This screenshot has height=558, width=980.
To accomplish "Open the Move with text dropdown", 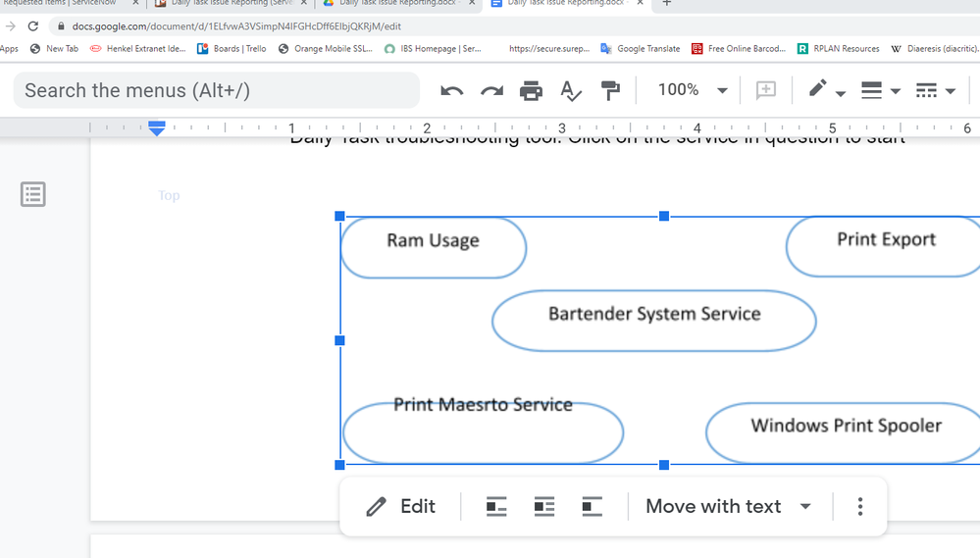I will 729,506.
